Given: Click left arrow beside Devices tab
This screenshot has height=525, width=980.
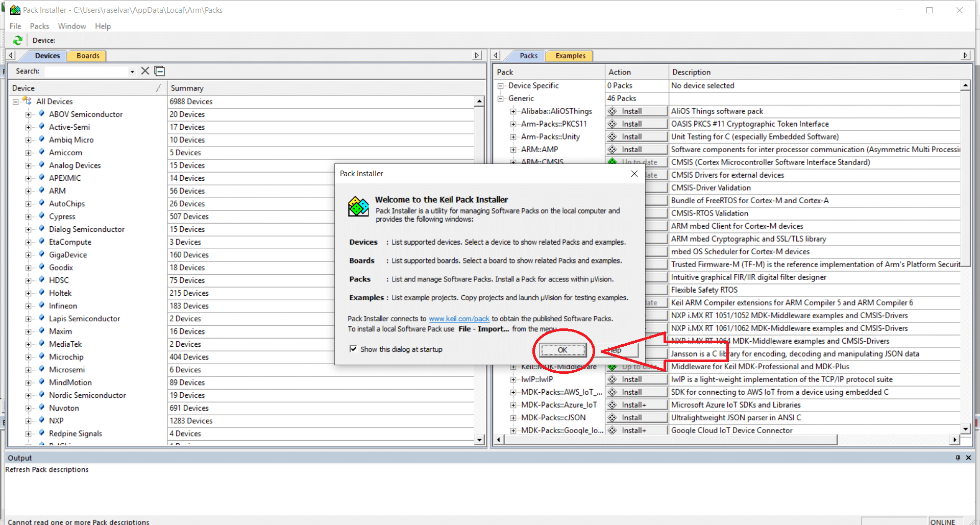Looking at the screenshot, I should [11, 55].
